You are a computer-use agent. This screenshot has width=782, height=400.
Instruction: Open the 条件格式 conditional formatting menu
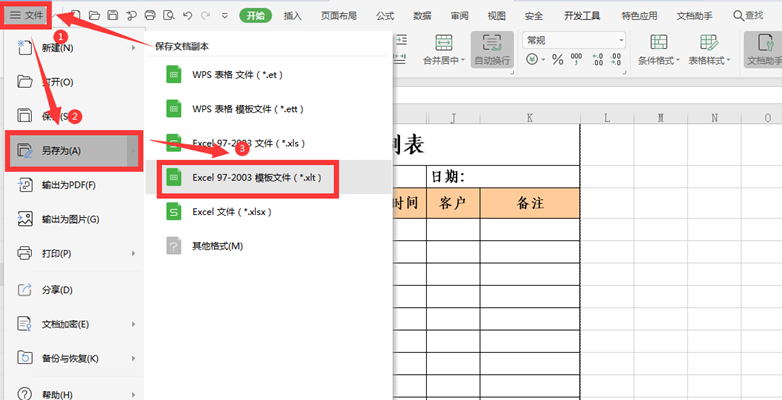click(x=658, y=49)
